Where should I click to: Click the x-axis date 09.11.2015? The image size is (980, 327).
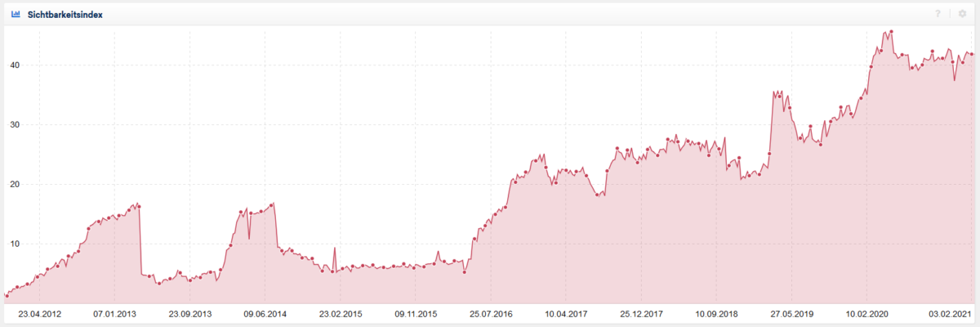(x=416, y=314)
